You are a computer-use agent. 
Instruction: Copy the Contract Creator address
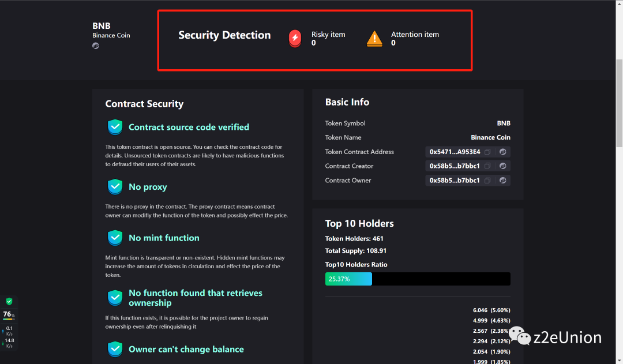(x=487, y=166)
